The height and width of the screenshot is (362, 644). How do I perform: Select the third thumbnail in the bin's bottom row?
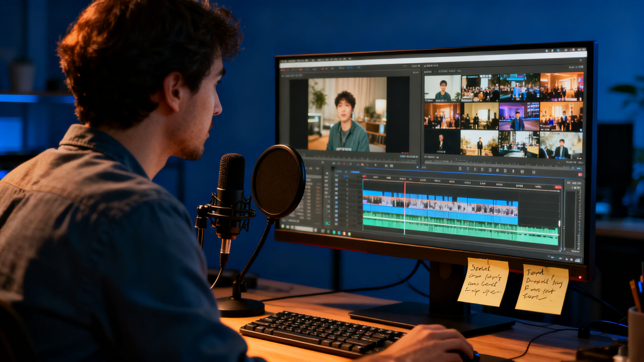tap(519, 145)
